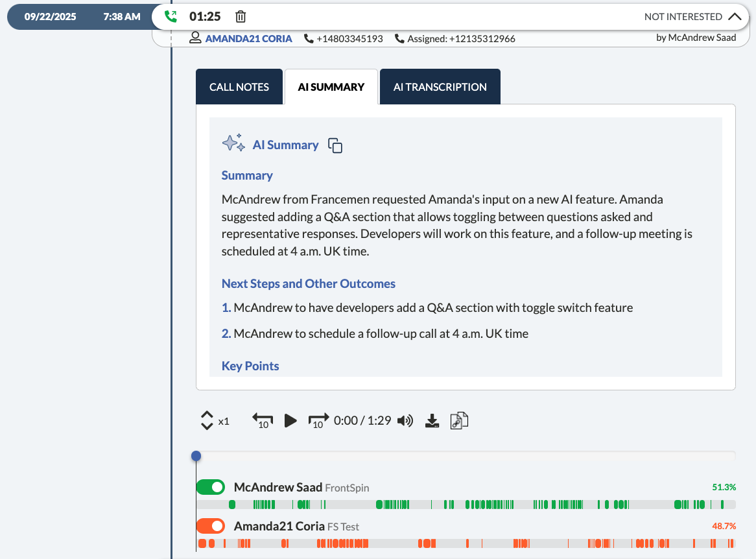Click 'by McAndrew Saad' text

pyautogui.click(x=696, y=38)
